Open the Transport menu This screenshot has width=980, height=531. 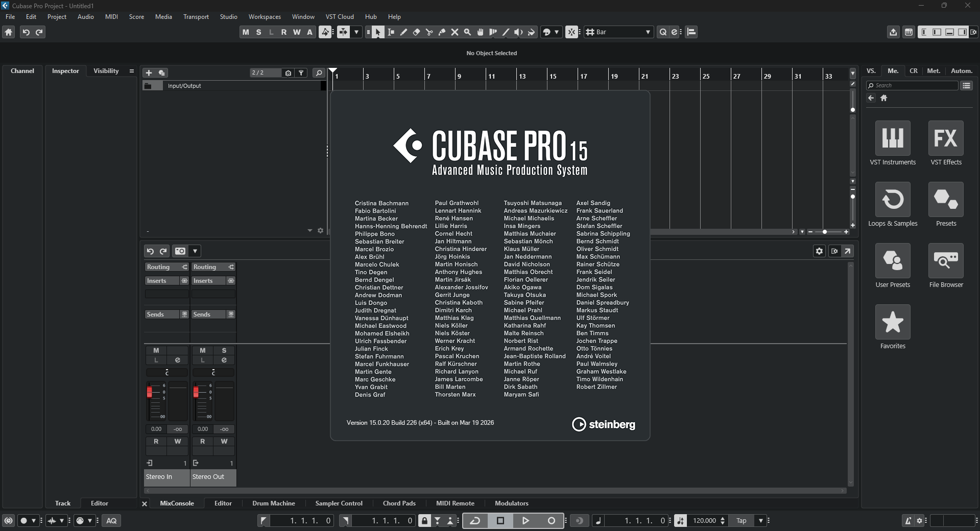[x=196, y=17]
